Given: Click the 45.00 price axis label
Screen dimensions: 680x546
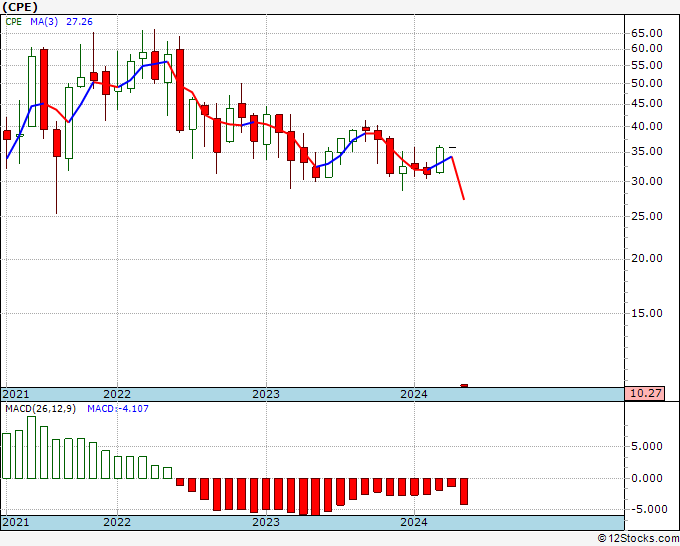Looking at the screenshot, I should click(x=647, y=104).
